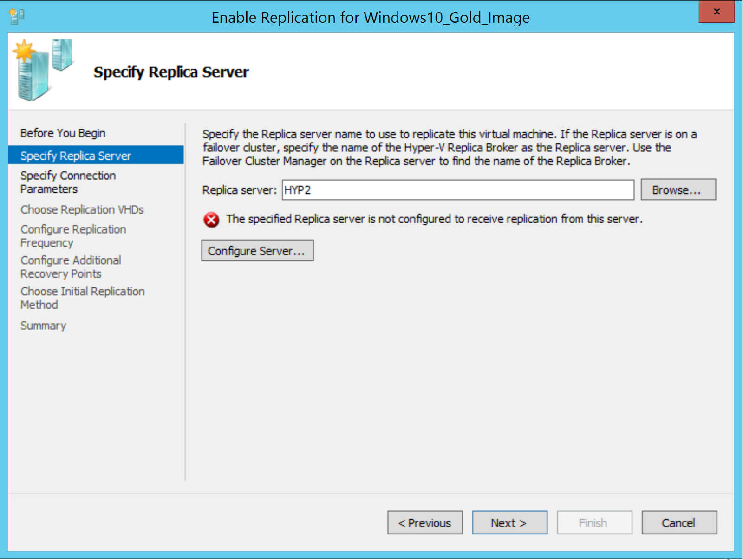This screenshot has height=560, width=743.
Task: Click the Finish button
Action: point(594,523)
